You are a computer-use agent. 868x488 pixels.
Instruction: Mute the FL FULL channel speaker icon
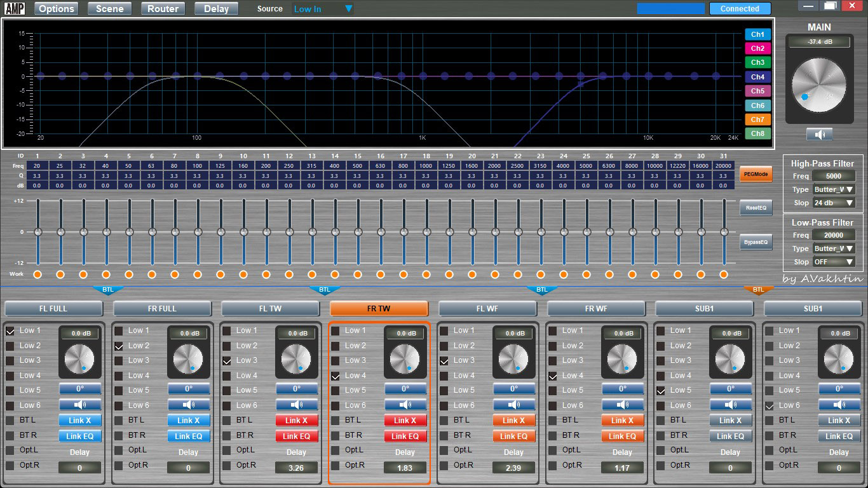pyautogui.click(x=80, y=405)
